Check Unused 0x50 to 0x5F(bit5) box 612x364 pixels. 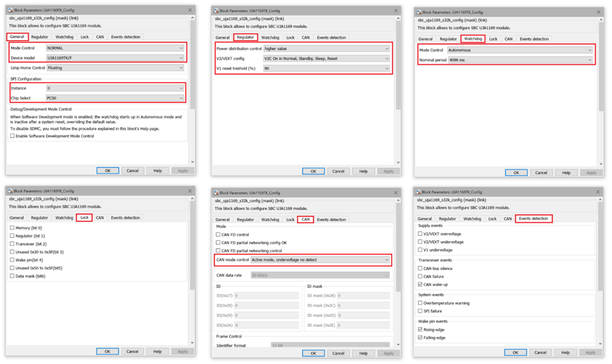(12, 268)
